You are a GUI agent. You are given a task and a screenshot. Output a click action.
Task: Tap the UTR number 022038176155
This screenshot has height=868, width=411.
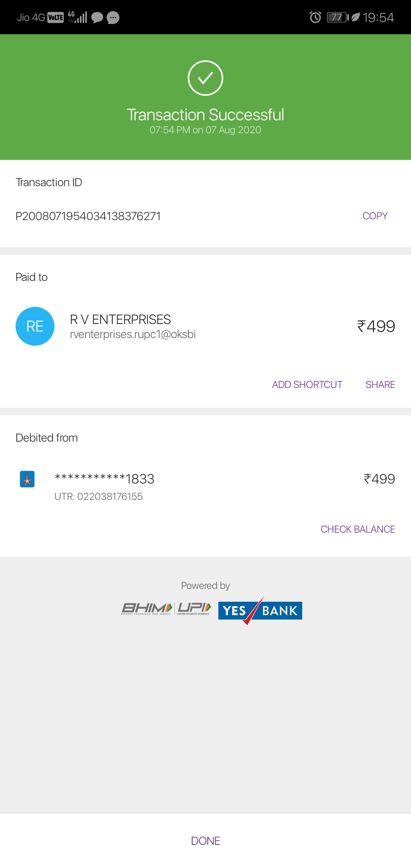[x=99, y=496]
